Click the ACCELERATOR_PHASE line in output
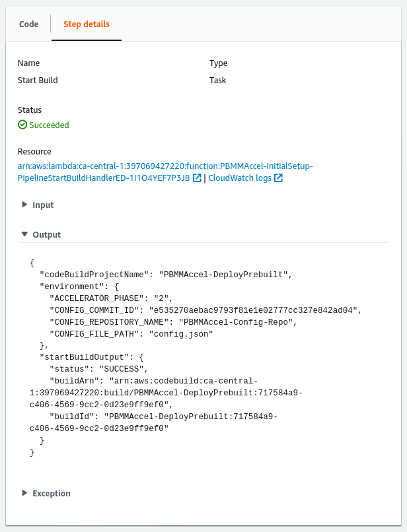 pos(111,298)
